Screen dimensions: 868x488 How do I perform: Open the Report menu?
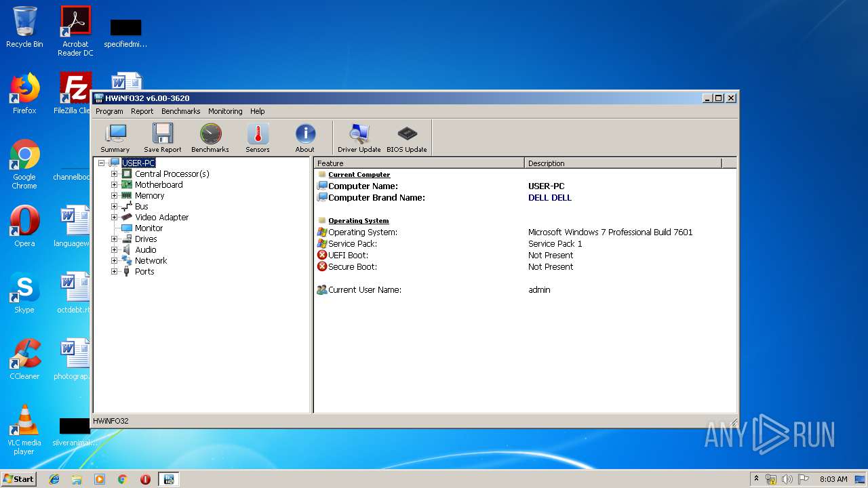tap(142, 111)
